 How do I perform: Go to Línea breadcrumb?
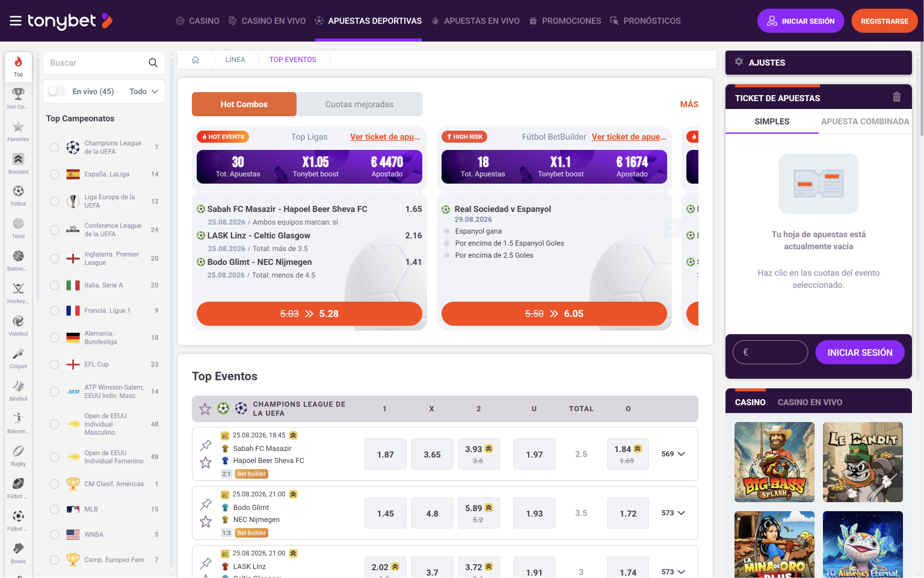tap(235, 60)
